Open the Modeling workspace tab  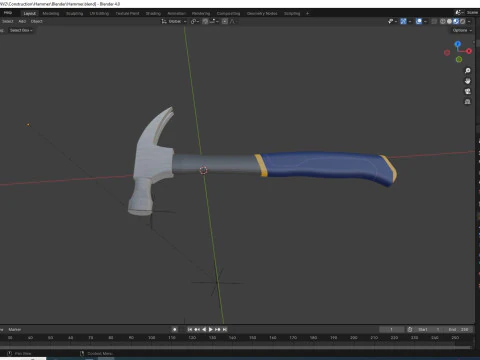pos(51,13)
